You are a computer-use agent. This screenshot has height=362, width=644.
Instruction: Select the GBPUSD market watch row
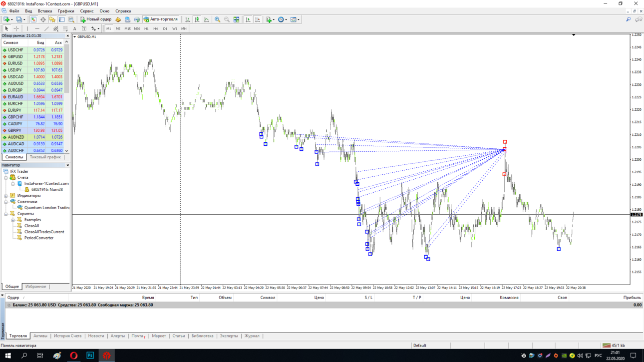point(32,56)
